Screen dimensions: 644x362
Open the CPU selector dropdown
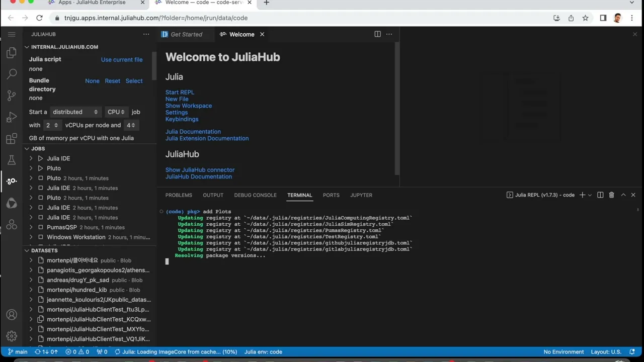pyautogui.click(x=116, y=112)
